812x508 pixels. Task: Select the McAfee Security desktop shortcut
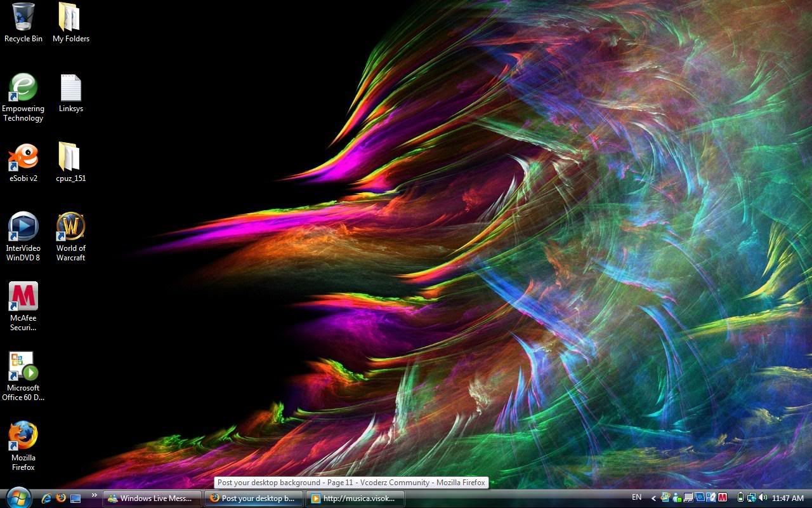point(23,297)
